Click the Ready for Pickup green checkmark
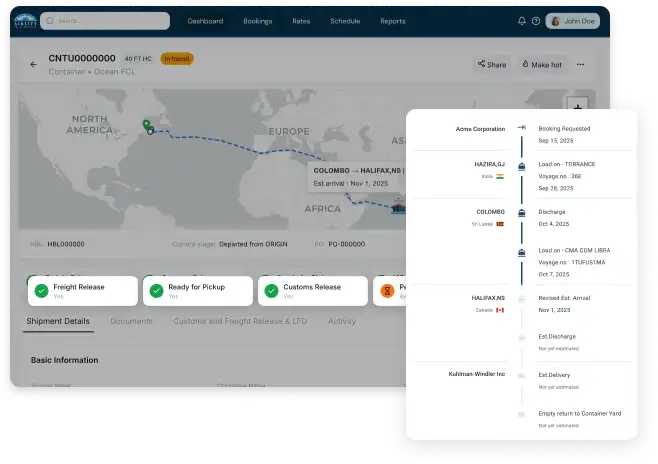This screenshot has width=658, height=464. pyautogui.click(x=156, y=291)
